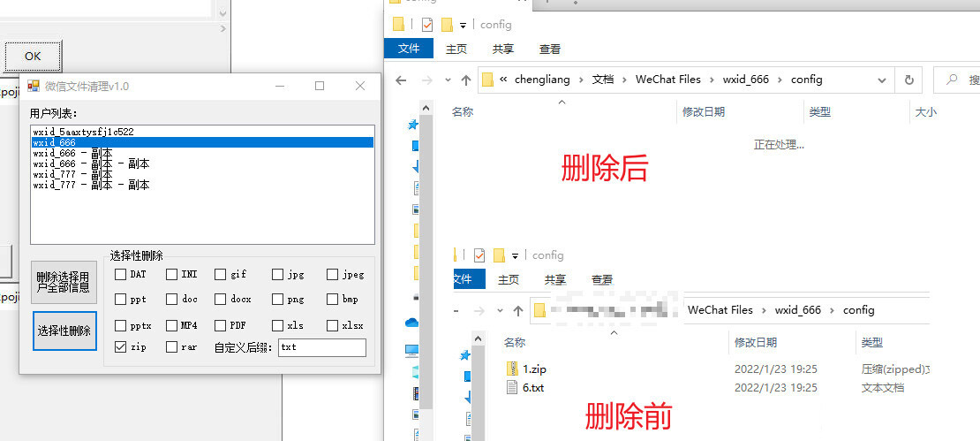Enable the INI checkbox

[x=171, y=274]
